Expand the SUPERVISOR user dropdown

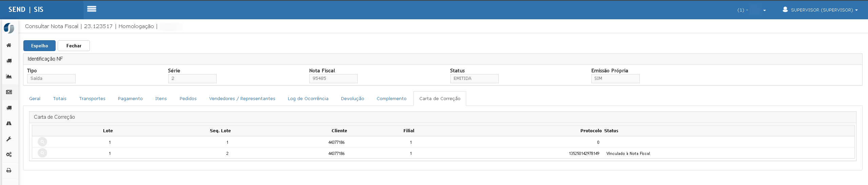click(821, 10)
